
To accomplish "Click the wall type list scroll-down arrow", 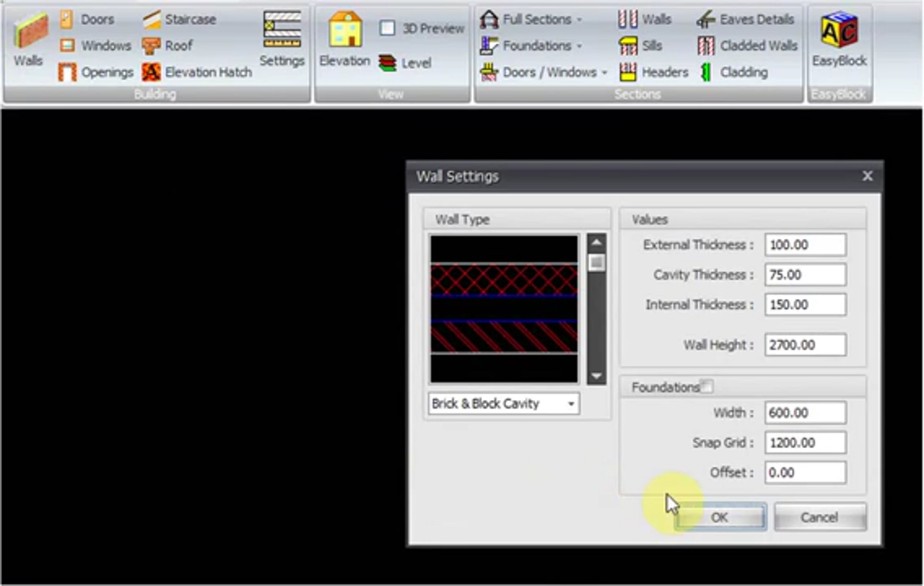I will pyautogui.click(x=596, y=376).
